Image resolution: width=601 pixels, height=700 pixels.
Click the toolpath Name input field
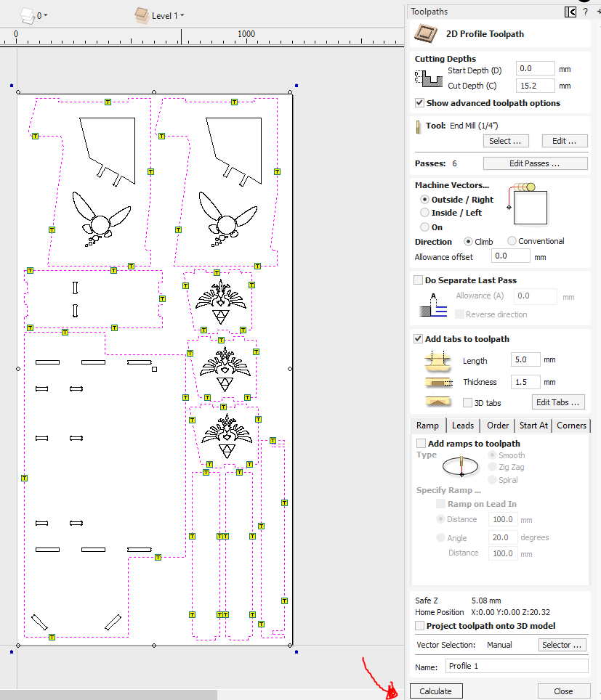[517, 666]
